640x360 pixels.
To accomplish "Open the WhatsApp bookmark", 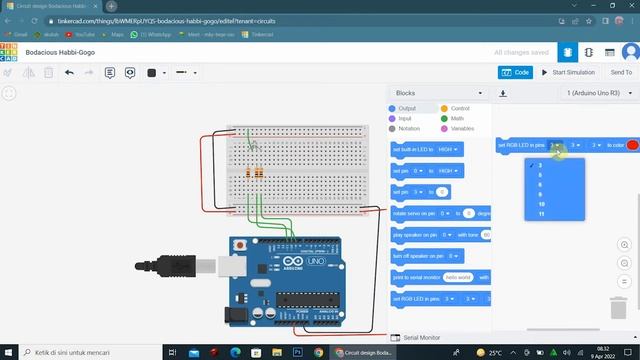I will tap(151, 35).
